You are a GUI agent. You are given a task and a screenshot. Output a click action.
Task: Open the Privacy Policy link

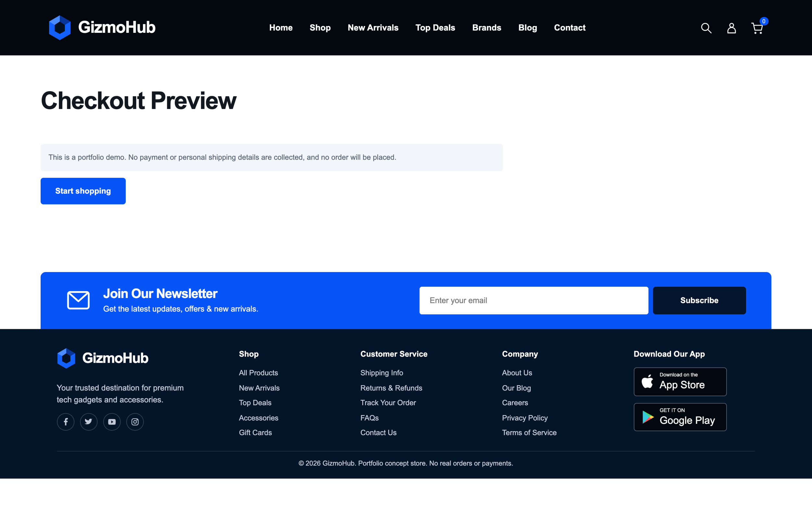pos(525,418)
